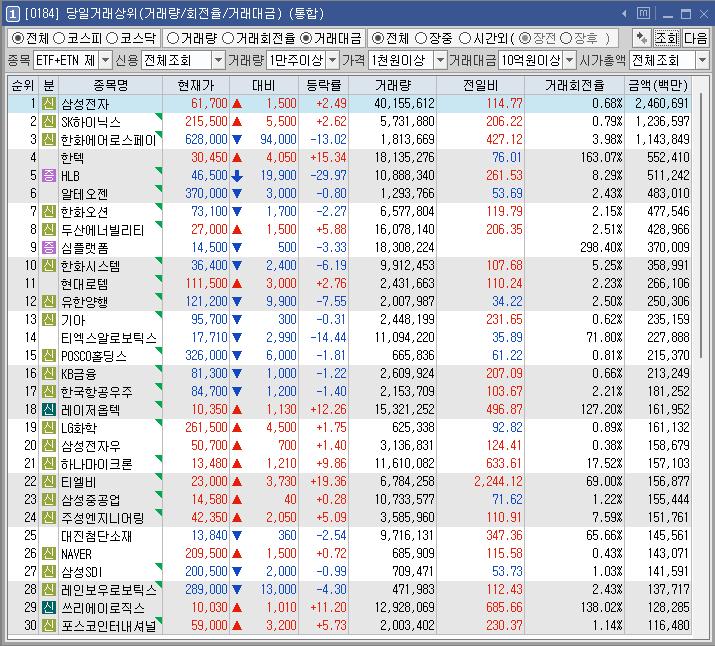
Task: Click the 전일비 column header
Action: coord(481,85)
